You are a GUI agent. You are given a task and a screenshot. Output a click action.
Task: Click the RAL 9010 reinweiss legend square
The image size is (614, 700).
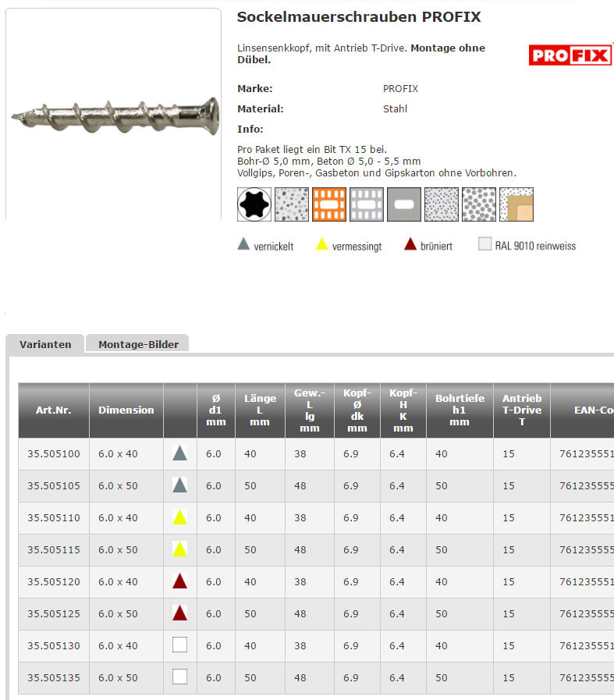[x=484, y=245]
